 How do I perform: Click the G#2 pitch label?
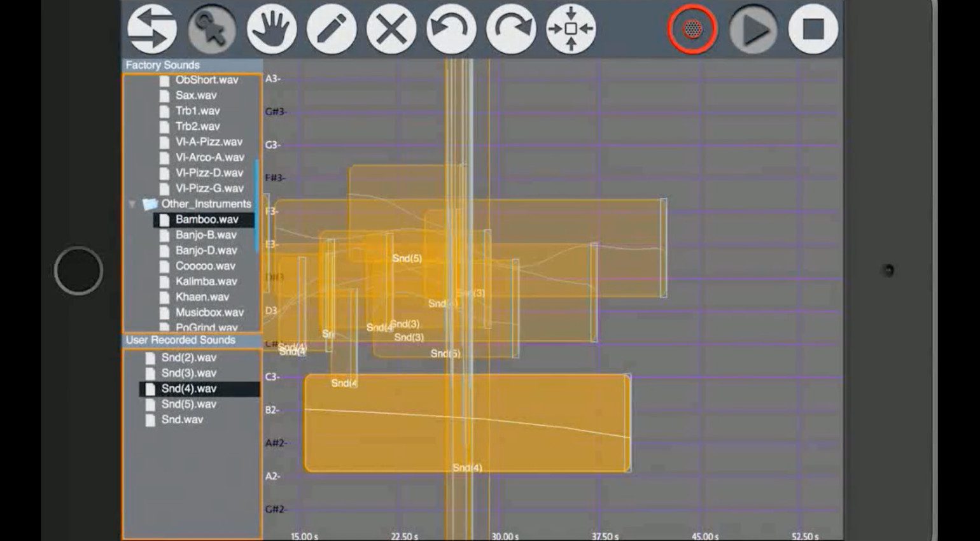tap(276, 509)
